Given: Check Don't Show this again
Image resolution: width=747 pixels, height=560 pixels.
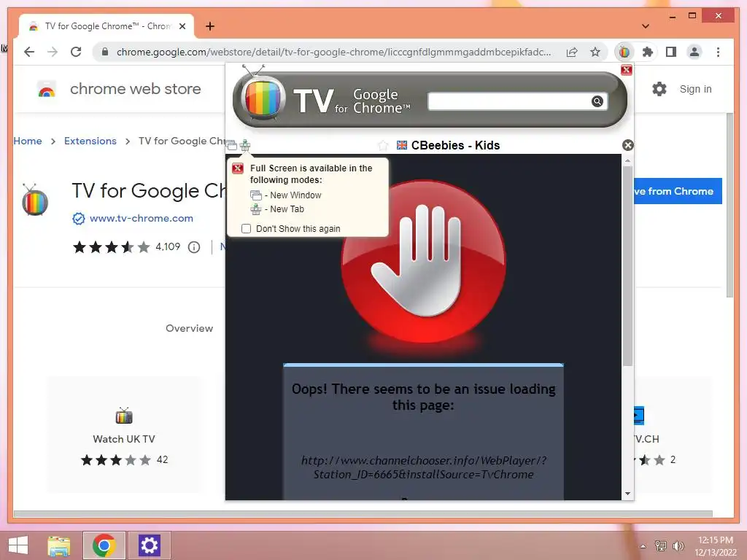Looking at the screenshot, I should (247, 228).
